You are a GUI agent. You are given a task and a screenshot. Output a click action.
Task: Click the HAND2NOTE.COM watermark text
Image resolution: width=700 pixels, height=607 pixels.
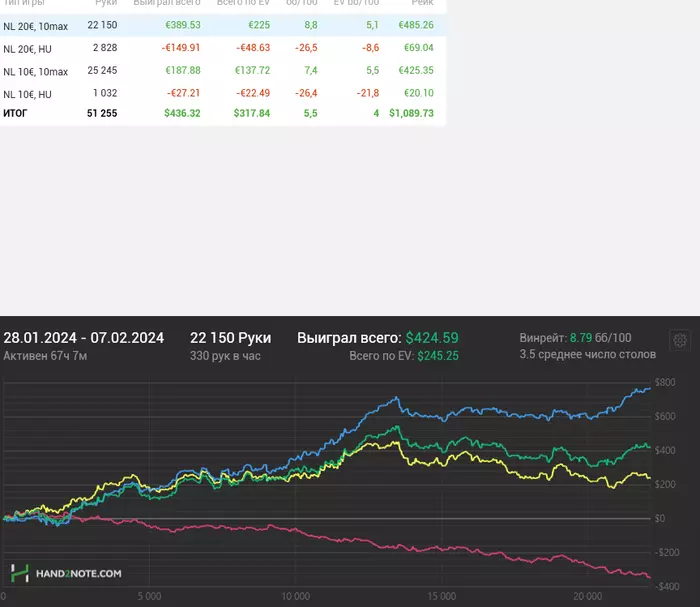pos(78,574)
